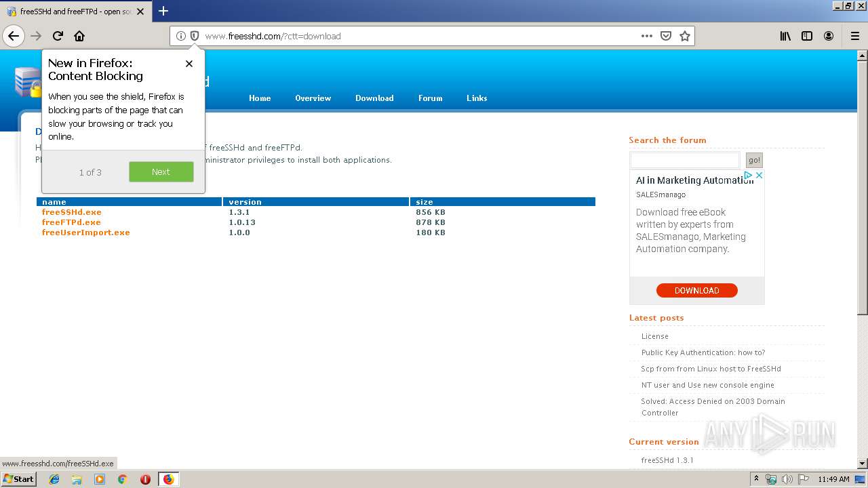Click freeSSHd 1.3.1 current version link
The height and width of the screenshot is (488, 868).
667,460
